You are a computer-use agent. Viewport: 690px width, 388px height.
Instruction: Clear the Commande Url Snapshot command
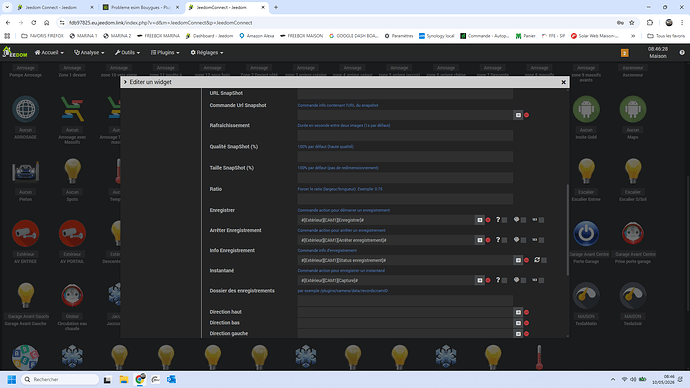pos(527,115)
